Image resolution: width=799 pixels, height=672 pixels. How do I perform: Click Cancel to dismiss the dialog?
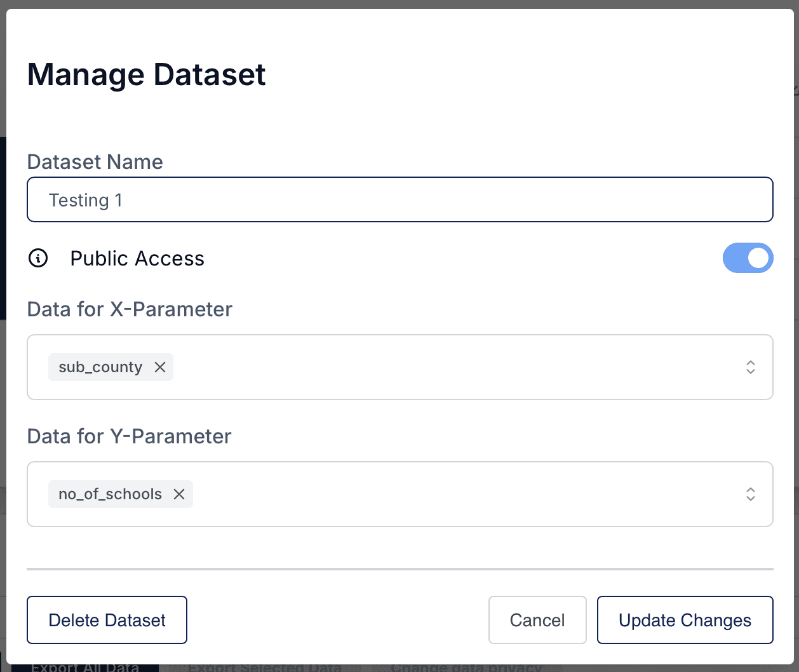pos(537,620)
